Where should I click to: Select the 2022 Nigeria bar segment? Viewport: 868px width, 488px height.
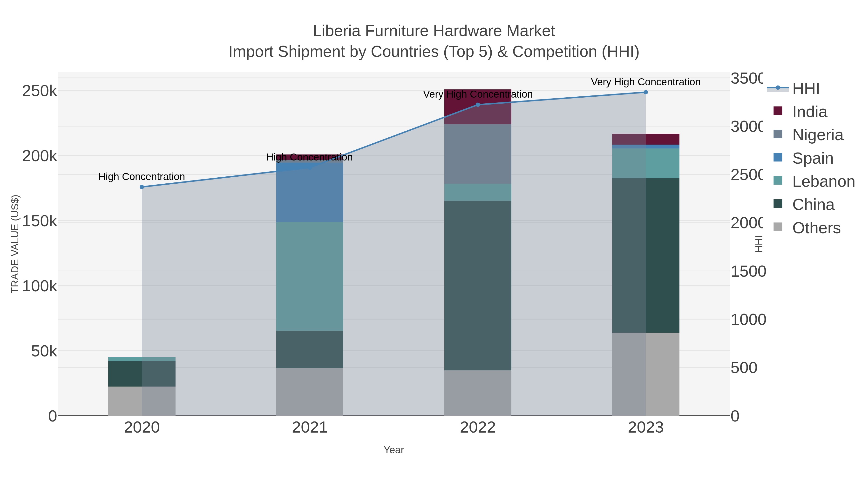(478, 154)
